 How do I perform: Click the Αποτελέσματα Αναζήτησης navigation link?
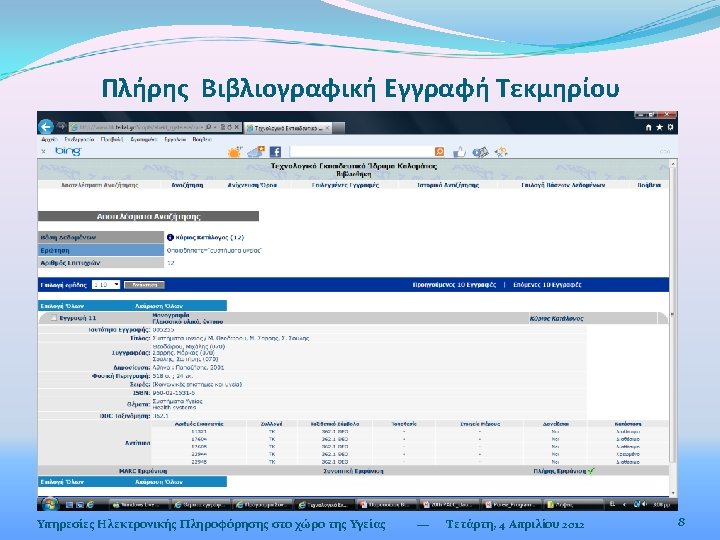point(100,185)
